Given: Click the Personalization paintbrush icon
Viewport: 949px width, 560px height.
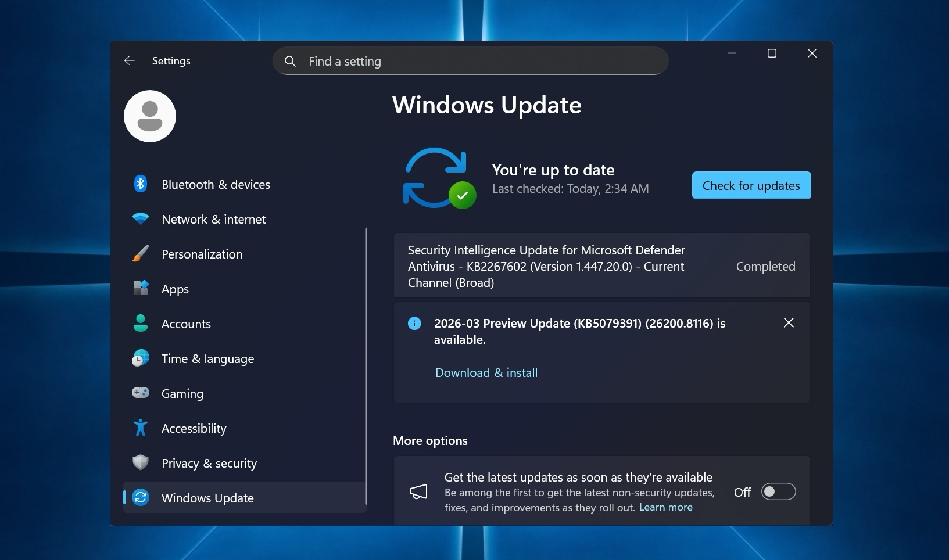Looking at the screenshot, I should [141, 254].
